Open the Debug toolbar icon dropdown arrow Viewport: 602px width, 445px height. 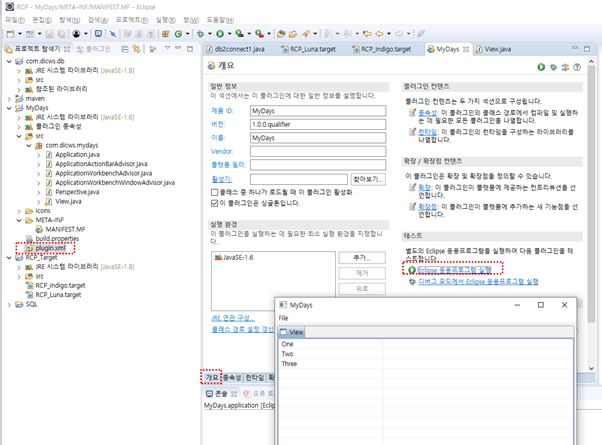210,34
